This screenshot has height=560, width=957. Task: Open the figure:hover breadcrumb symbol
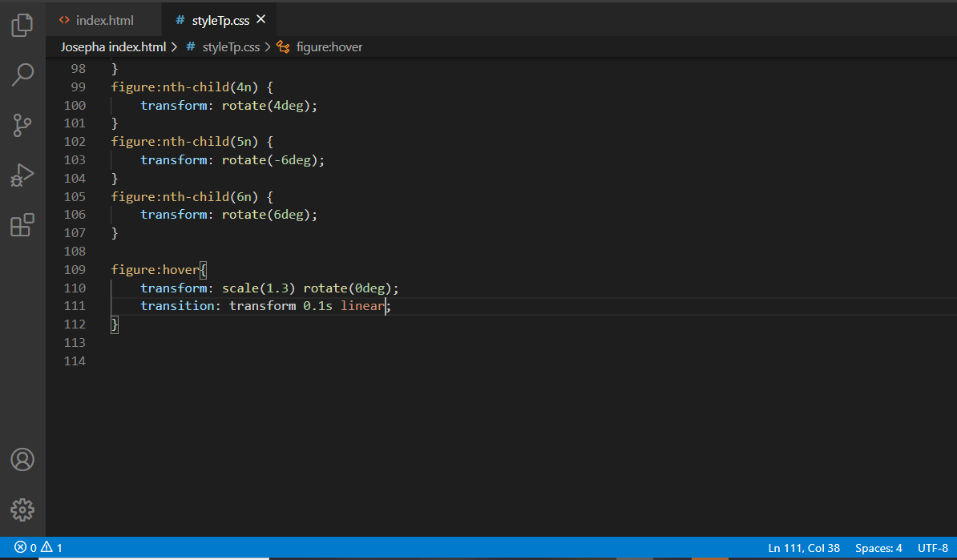tap(329, 47)
